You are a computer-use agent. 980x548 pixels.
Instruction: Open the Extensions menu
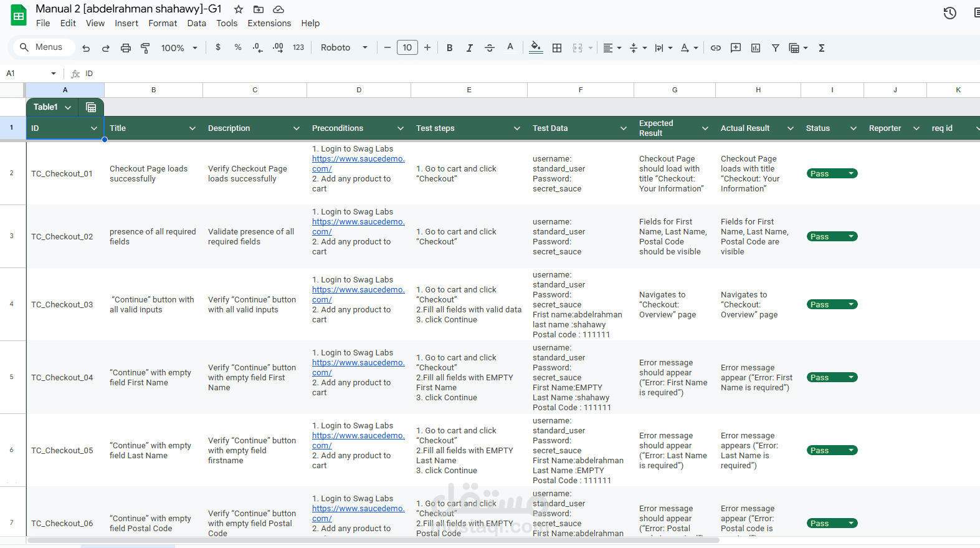click(x=269, y=23)
